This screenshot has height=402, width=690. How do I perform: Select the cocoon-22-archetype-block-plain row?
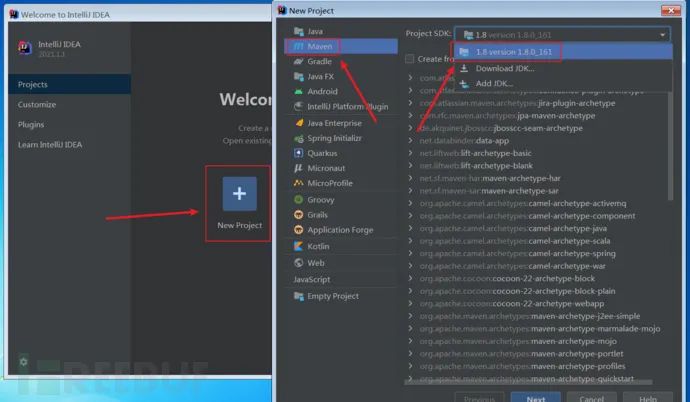click(535, 291)
